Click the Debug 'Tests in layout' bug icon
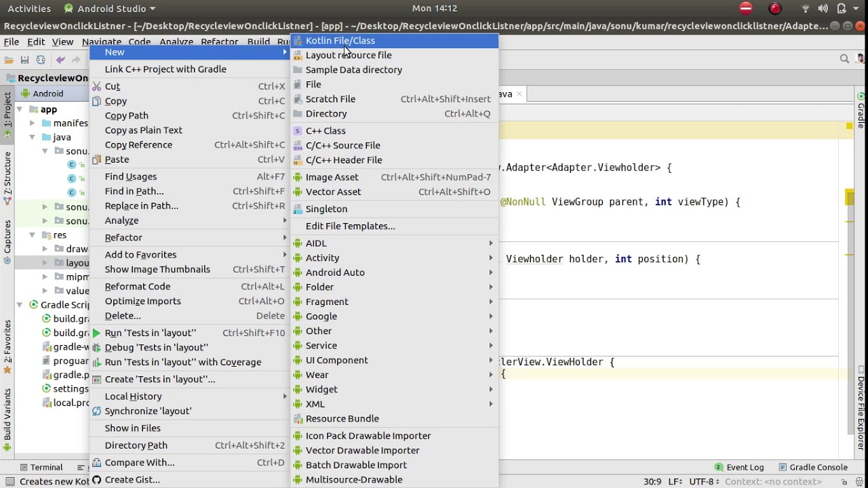Screen dimensions: 868x488 96,348
